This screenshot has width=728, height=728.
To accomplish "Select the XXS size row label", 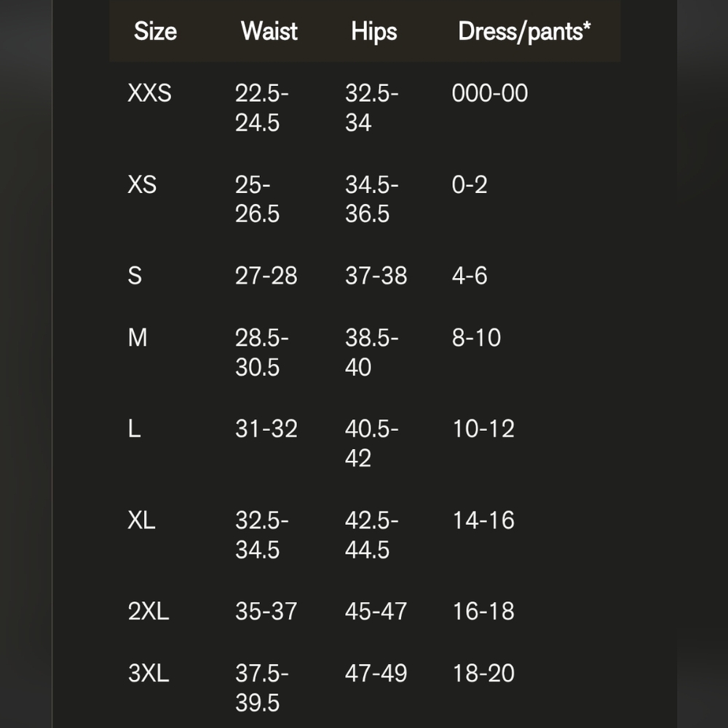I will pyautogui.click(x=149, y=93).
